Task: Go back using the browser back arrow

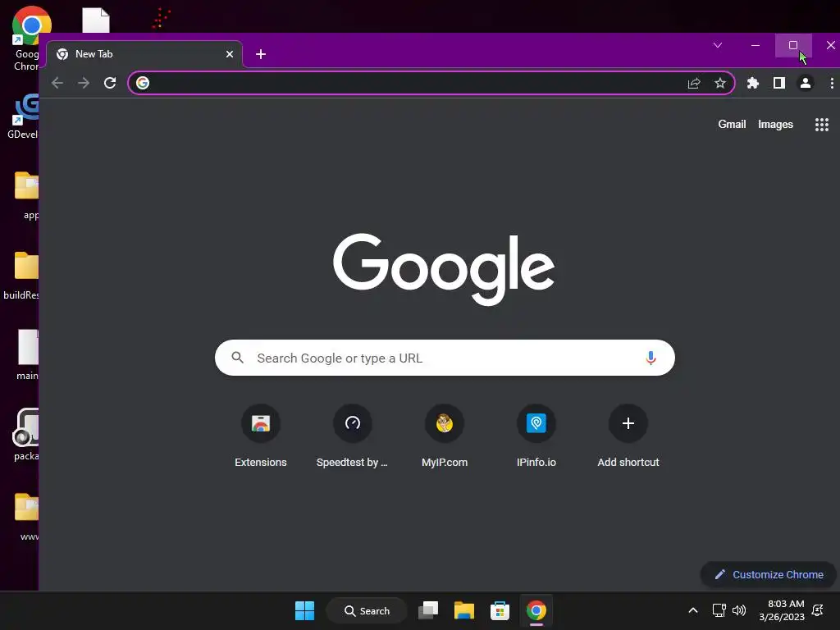Action: pyautogui.click(x=57, y=83)
